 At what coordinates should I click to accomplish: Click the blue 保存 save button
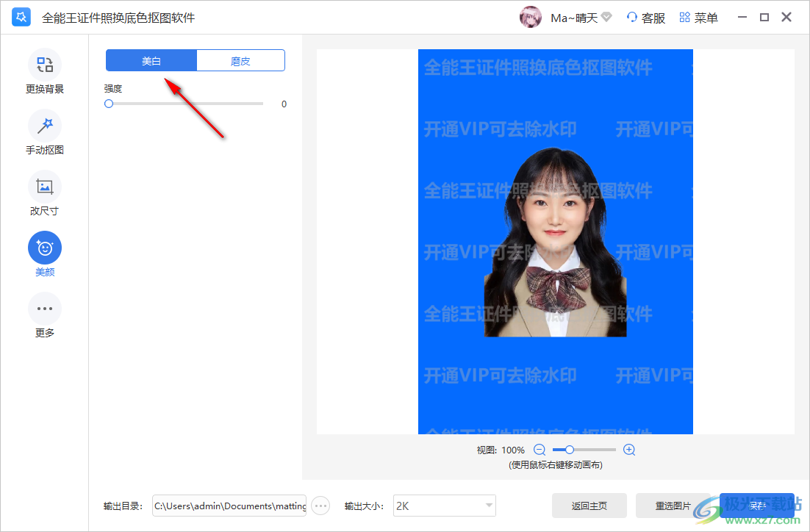(757, 506)
